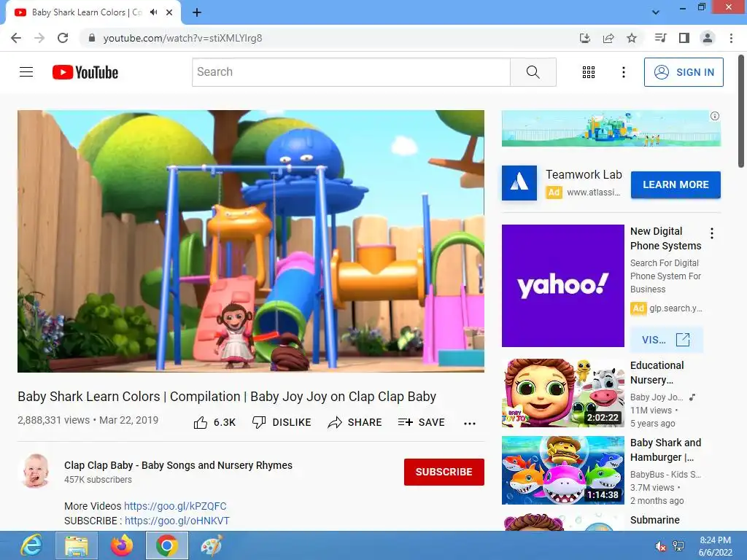747x560 pixels.
Task: Open 'New Digital Phone Systems' ad title
Action: point(665,238)
